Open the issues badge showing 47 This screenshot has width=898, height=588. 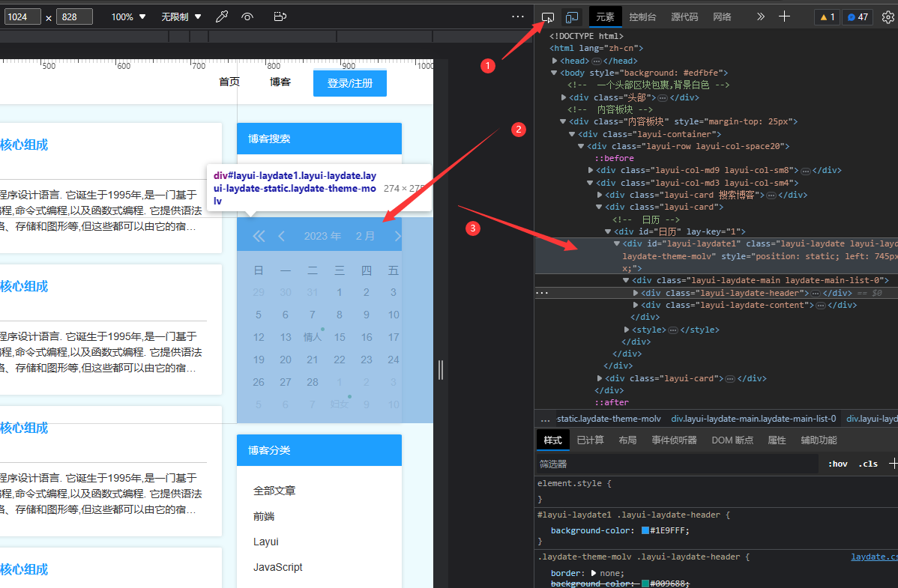(x=858, y=17)
